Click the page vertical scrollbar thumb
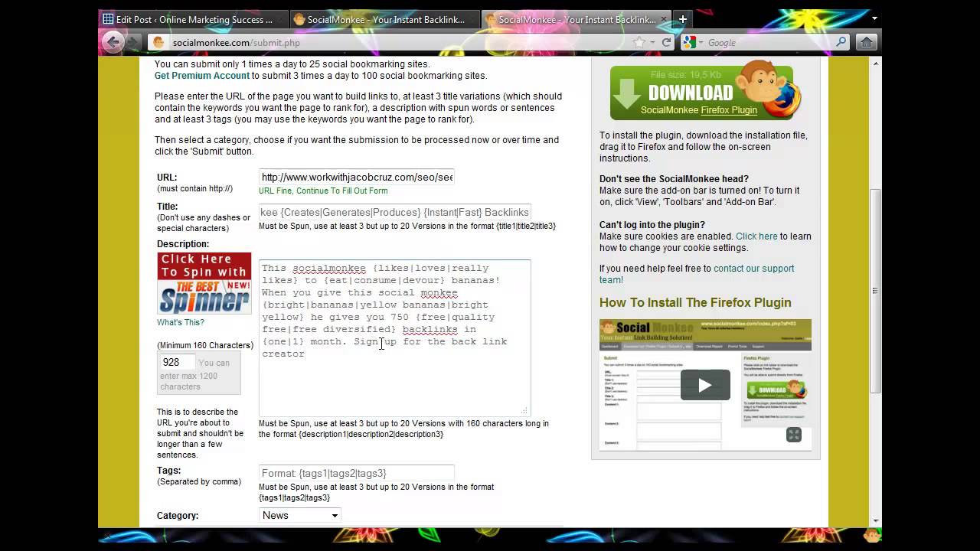Screen dimensions: 980x551 pyautogui.click(x=875, y=291)
